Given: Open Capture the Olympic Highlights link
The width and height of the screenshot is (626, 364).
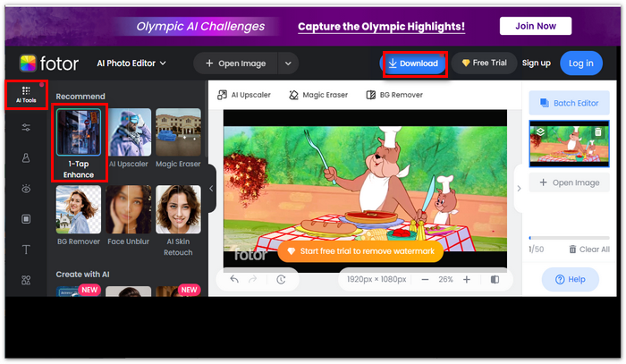Looking at the screenshot, I should [381, 26].
